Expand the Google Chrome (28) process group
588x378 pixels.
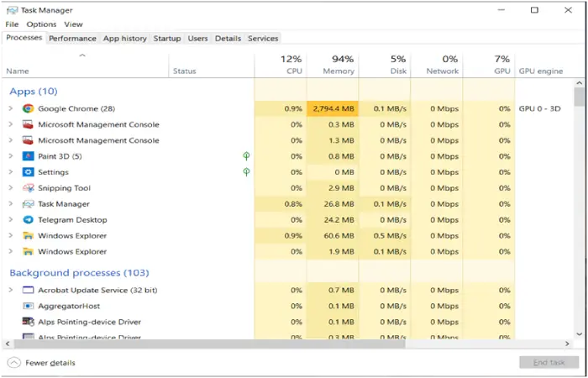(11, 108)
